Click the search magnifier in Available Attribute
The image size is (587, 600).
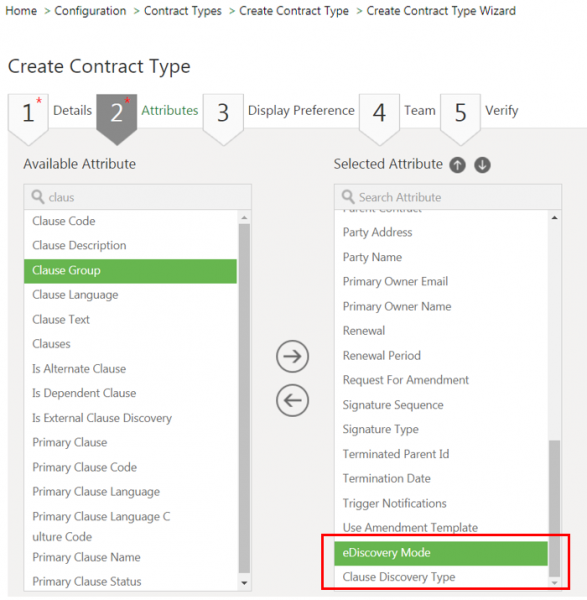[x=38, y=197]
